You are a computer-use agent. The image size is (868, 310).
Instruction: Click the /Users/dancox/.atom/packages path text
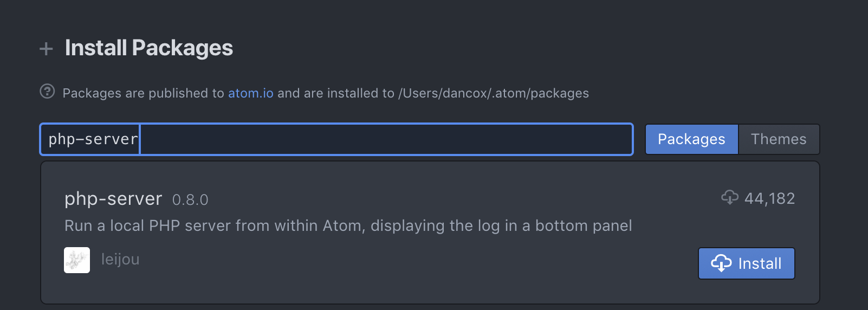point(493,93)
